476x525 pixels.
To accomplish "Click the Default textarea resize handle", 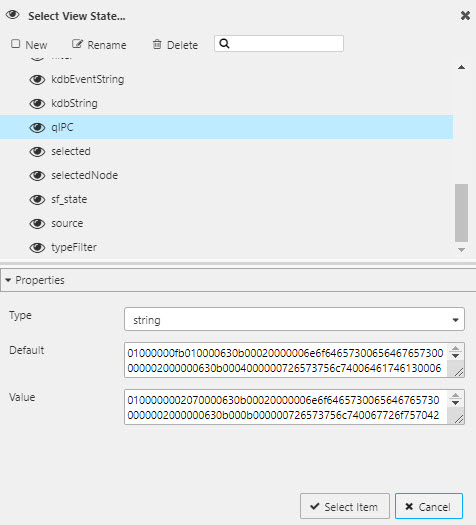I will [x=459, y=372].
